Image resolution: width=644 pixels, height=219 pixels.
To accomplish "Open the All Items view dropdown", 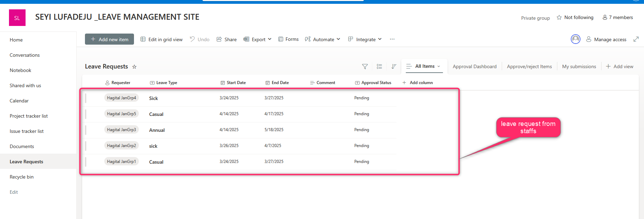I will coord(424,66).
